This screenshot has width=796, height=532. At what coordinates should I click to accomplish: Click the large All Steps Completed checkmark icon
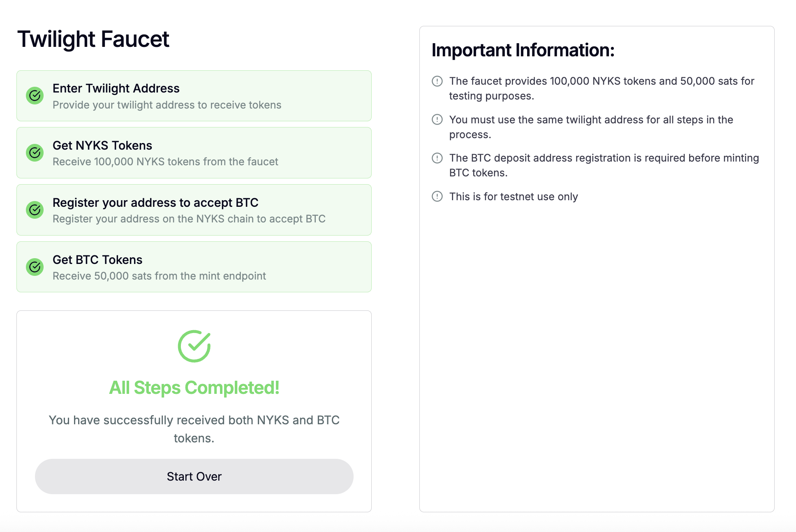tap(194, 346)
